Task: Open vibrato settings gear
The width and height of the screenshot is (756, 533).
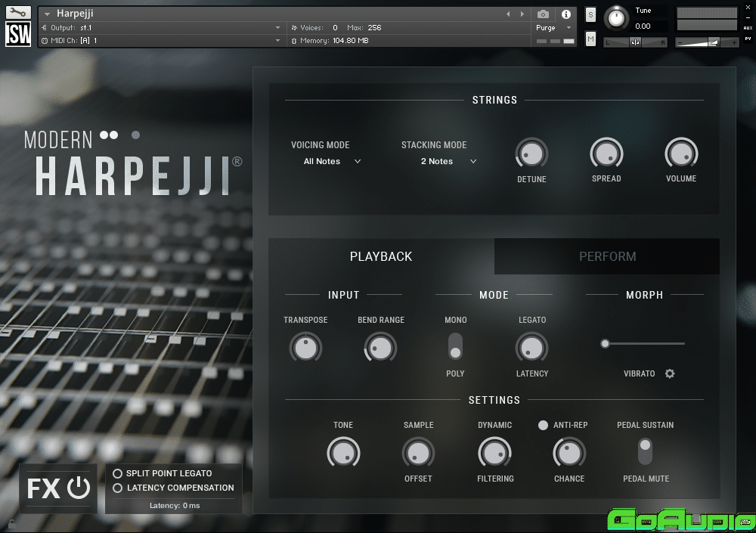Action: click(670, 373)
